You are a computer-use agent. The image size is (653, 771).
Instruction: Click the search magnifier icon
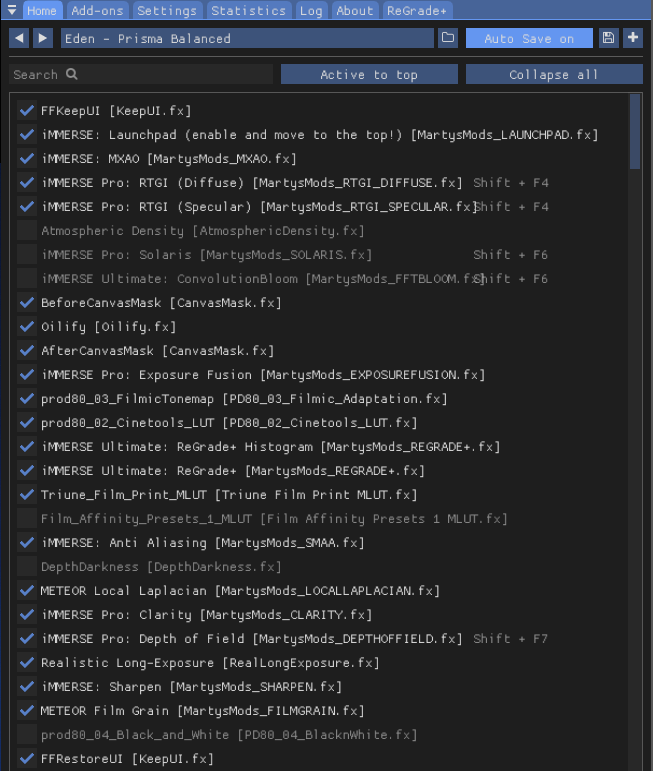72,74
